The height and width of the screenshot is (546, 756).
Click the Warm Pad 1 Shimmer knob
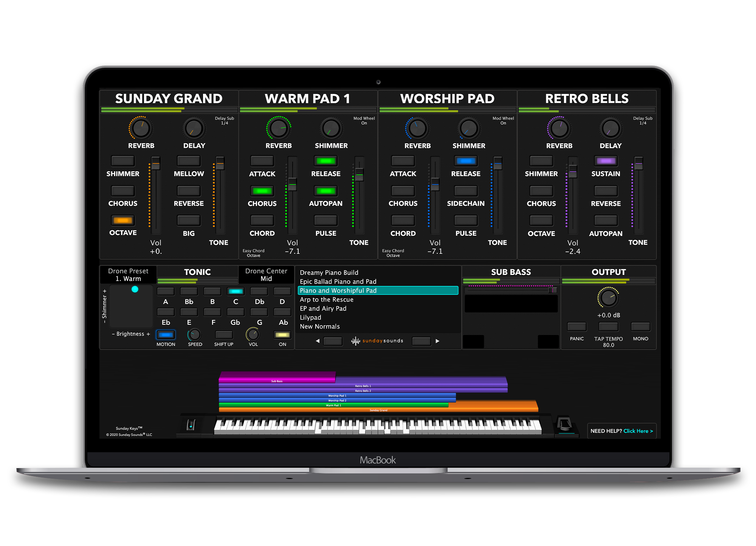click(x=331, y=129)
